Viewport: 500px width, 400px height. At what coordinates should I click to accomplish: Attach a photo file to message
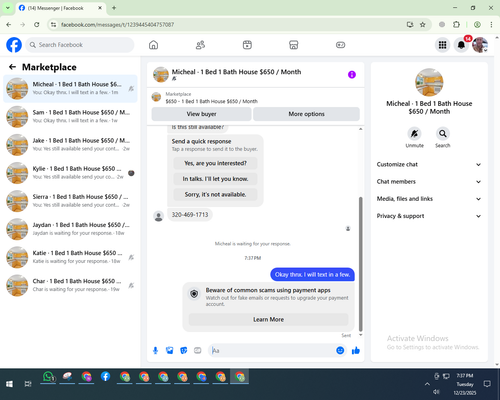(x=170, y=350)
